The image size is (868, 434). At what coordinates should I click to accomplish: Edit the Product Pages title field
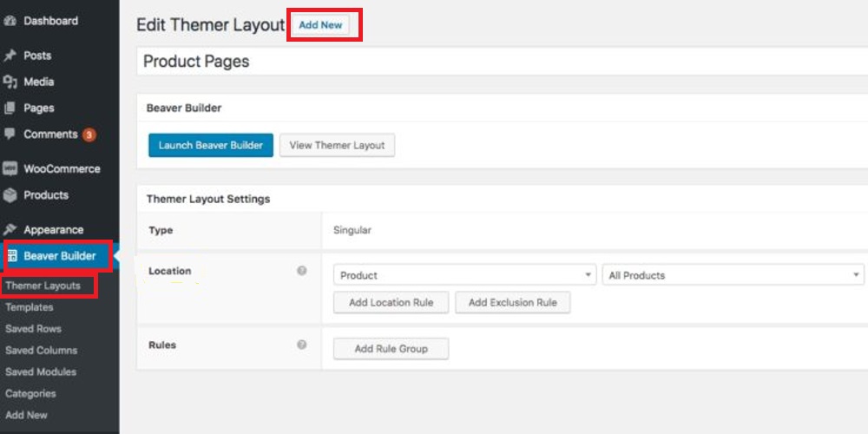pyautogui.click(x=502, y=62)
